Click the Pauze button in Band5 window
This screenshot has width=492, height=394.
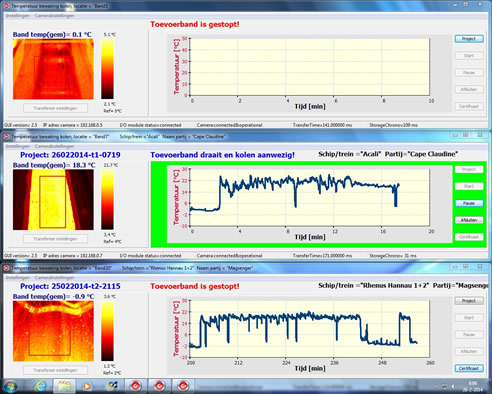click(469, 73)
